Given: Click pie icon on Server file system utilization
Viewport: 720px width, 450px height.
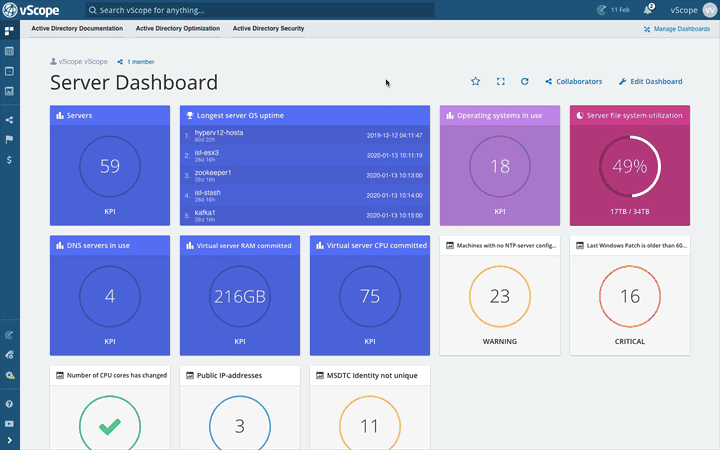Looking at the screenshot, I should pos(580,115).
